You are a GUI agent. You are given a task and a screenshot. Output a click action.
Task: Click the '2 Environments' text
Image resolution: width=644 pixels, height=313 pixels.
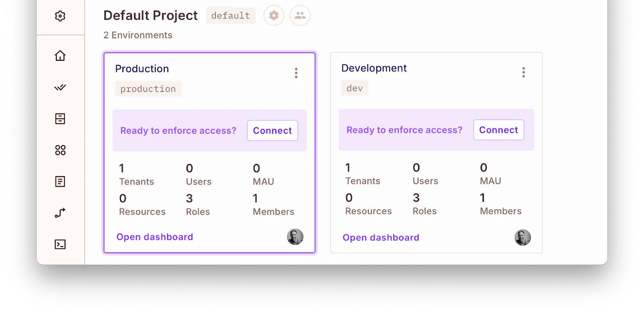138,35
